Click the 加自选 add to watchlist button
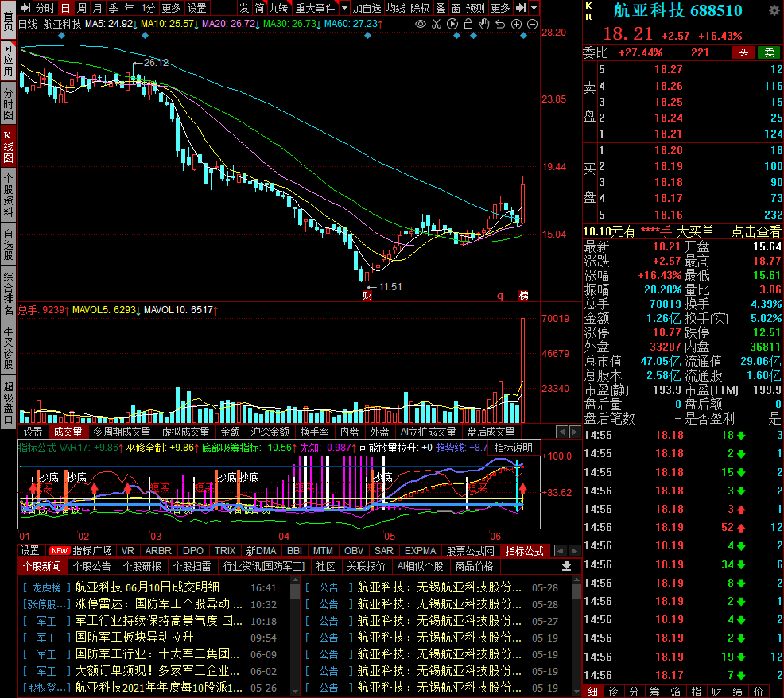The image size is (784, 698). pos(367,8)
